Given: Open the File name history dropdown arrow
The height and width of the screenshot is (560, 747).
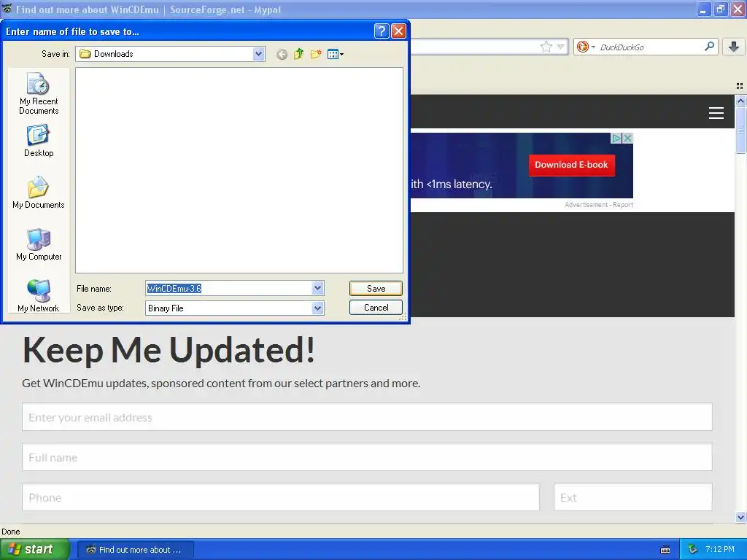Looking at the screenshot, I should (318, 288).
